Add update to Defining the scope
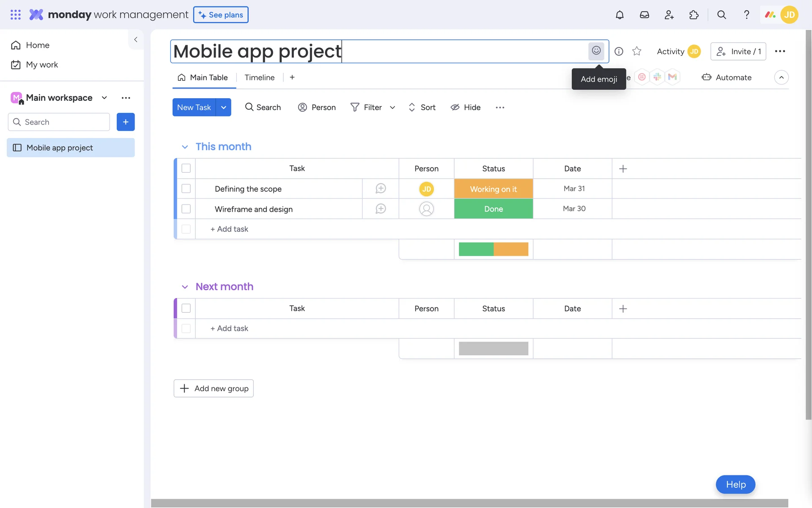Screen dimensions: 812x508 point(380,189)
